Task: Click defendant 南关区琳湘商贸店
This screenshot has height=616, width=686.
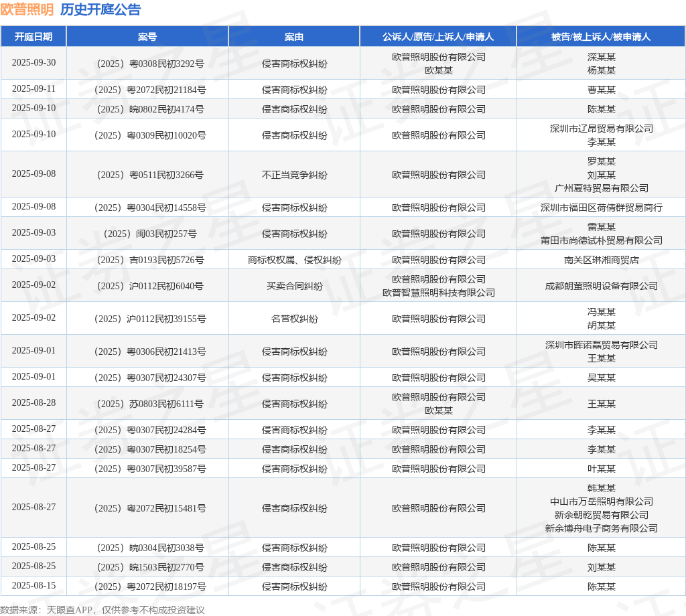Action: click(x=601, y=260)
